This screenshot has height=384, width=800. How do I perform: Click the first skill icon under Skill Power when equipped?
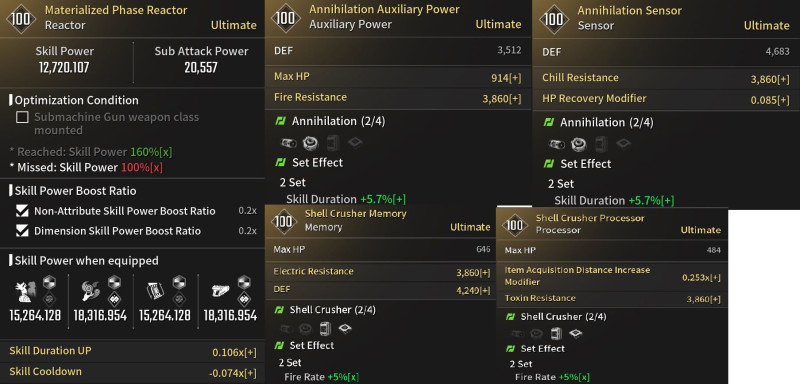pyautogui.click(x=26, y=292)
